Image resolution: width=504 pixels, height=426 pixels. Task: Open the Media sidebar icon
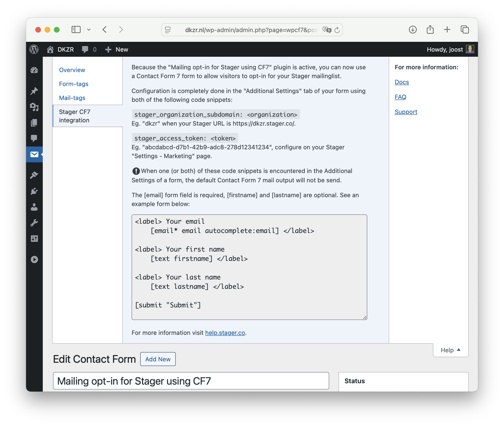point(34,107)
